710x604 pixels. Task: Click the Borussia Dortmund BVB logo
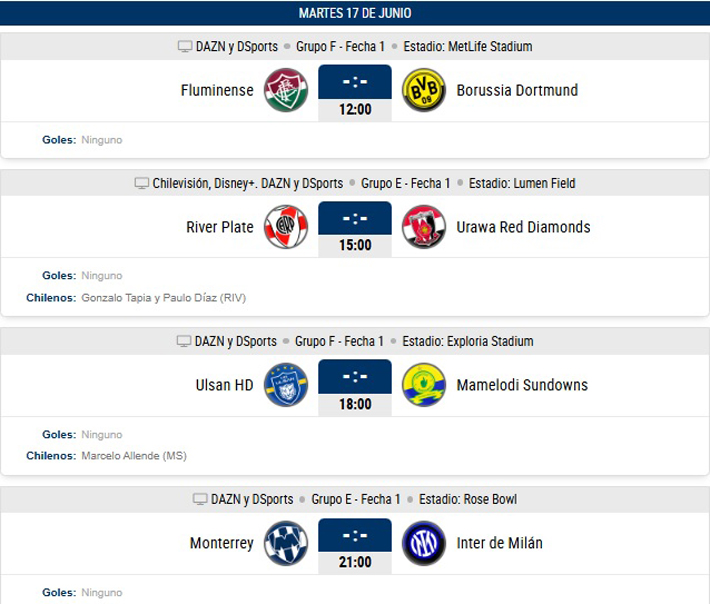(x=424, y=90)
